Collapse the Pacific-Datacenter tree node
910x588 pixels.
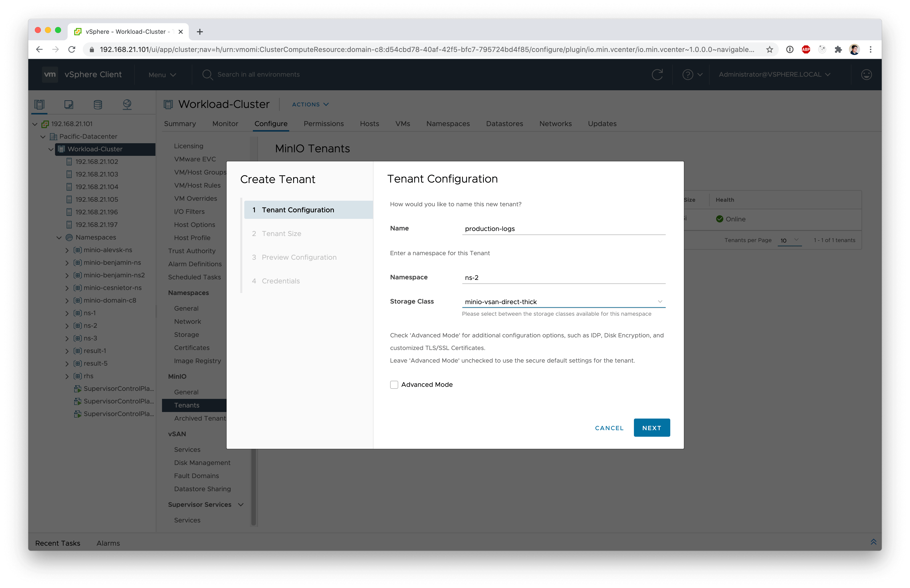(43, 136)
